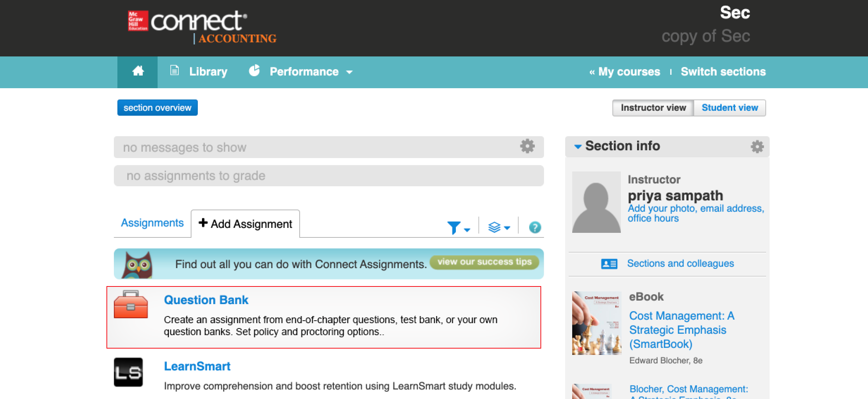868x399 pixels.
Task: Open Cost Management: A Strategic Emphasis SmartBook link
Action: 682,330
